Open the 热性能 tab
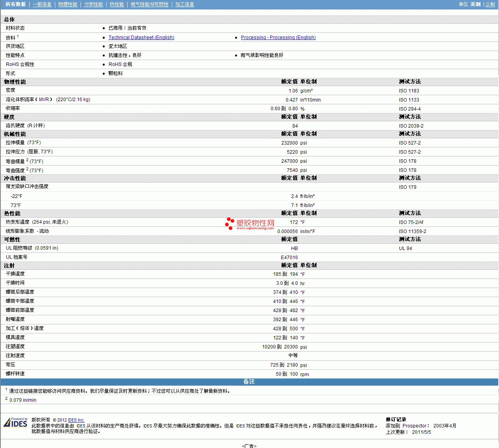The width and height of the screenshot is (499, 448). tap(117, 4)
